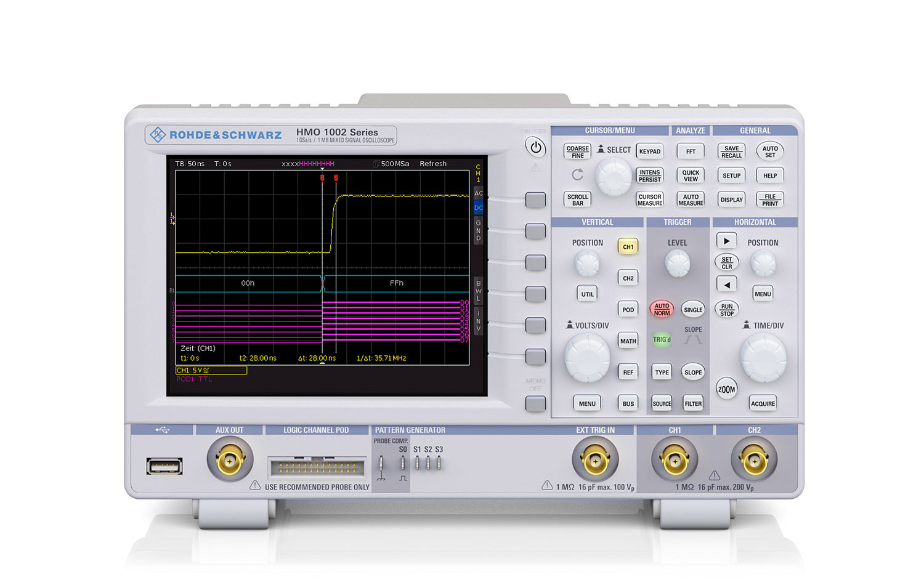Click the AUTO MEASURE button
Screen dimensions: 924x585
[x=691, y=200]
